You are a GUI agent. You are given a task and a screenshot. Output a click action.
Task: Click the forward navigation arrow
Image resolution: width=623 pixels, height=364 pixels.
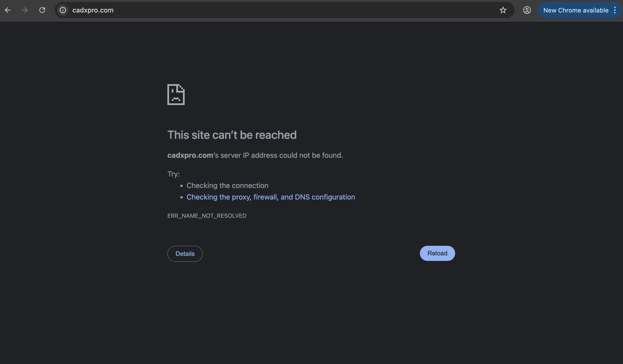pos(25,10)
